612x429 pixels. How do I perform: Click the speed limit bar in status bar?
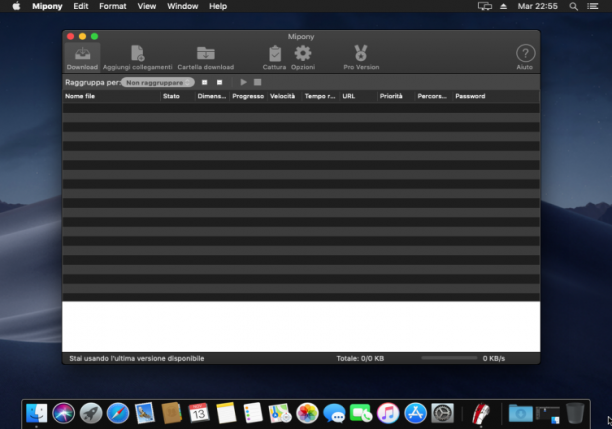[449, 358]
